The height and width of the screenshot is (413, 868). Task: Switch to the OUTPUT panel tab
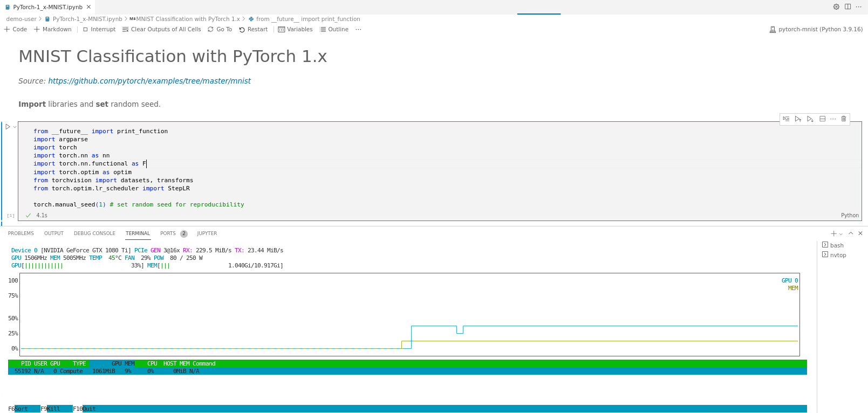coord(54,233)
